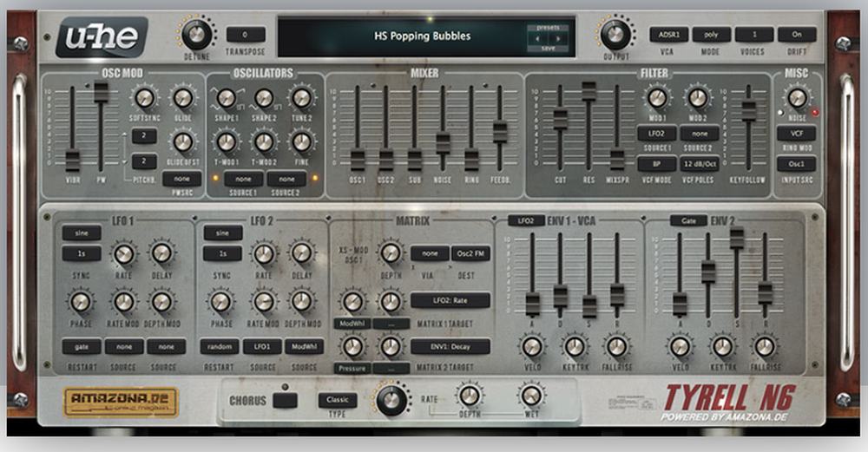
Task: Click the LFO 2 Phase knob
Action: tap(220, 302)
